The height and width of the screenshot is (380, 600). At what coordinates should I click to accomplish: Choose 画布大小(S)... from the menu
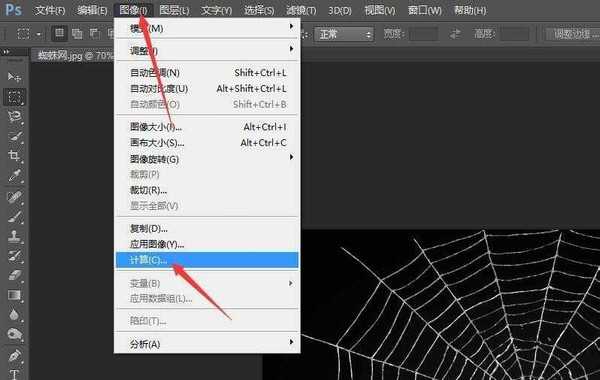click(x=207, y=143)
